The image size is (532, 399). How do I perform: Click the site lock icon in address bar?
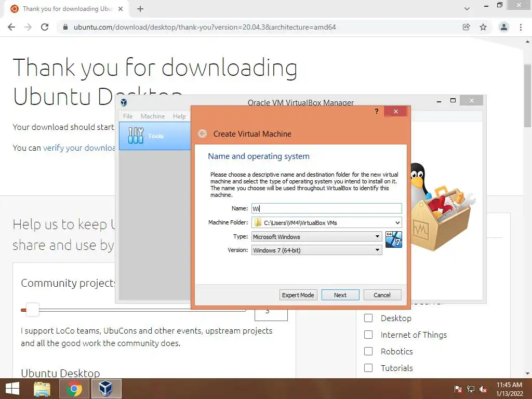tap(65, 27)
